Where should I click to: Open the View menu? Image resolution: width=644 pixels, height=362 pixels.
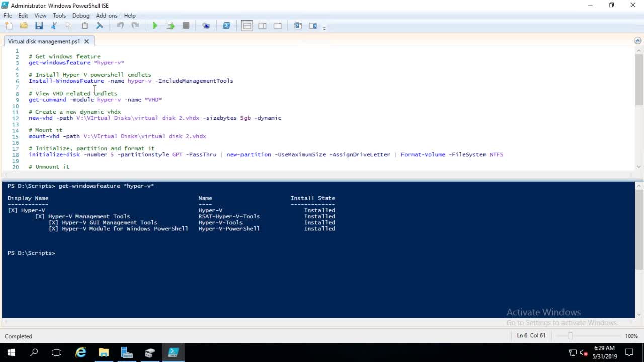click(40, 16)
